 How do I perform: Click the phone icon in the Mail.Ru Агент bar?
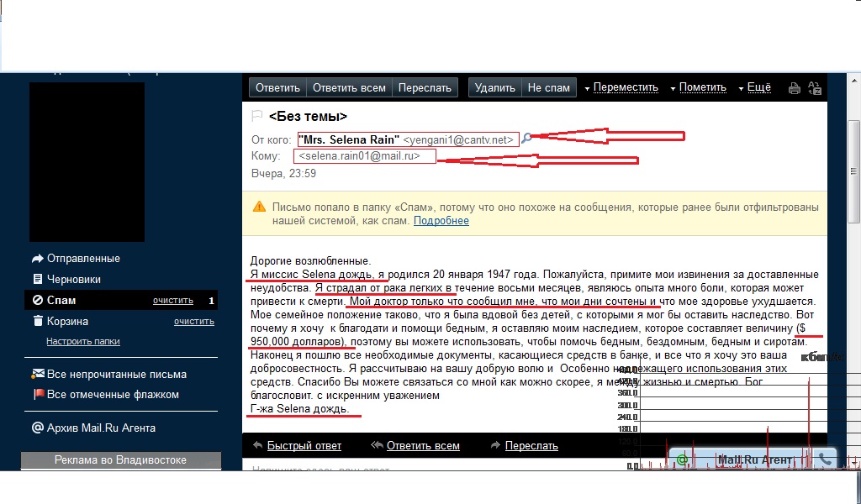click(x=826, y=459)
